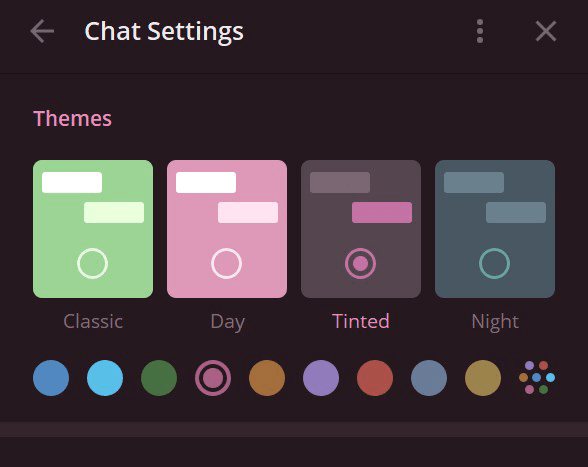Click the Classic theme label
The width and height of the screenshot is (588, 467).
[93, 321]
